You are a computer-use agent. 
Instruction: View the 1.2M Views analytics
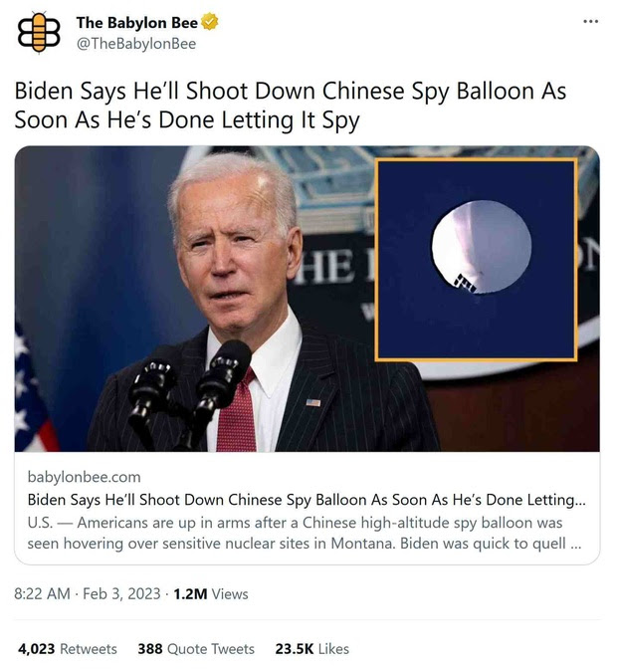pos(211,594)
